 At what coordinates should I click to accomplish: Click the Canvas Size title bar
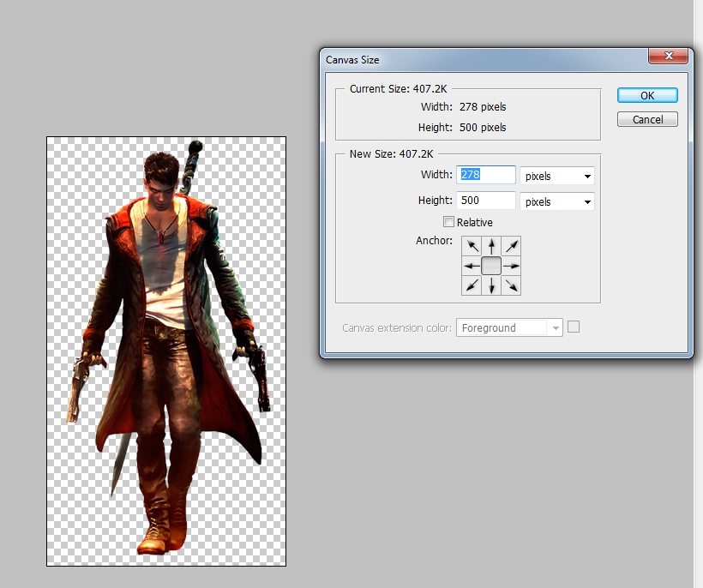[x=484, y=60]
